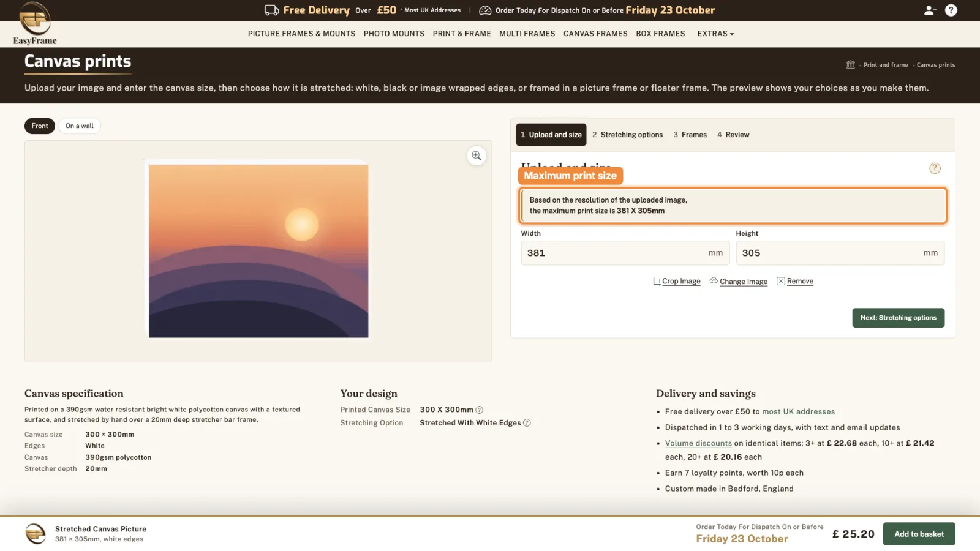
Task: Open CANVAS FRAMES menu item
Action: click(595, 34)
